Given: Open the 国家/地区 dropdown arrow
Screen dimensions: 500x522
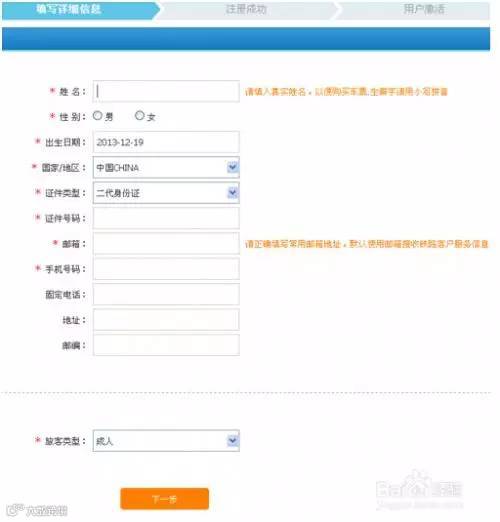Looking at the screenshot, I should pyautogui.click(x=233, y=167).
